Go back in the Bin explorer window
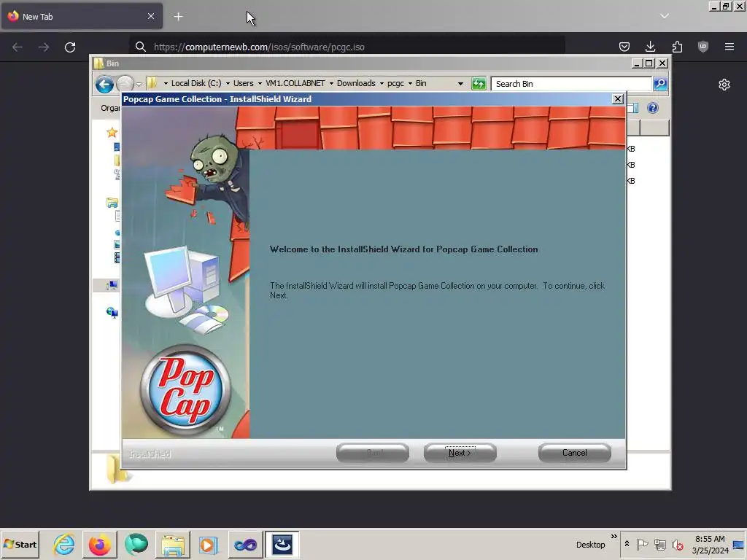The width and height of the screenshot is (747, 560). point(104,85)
